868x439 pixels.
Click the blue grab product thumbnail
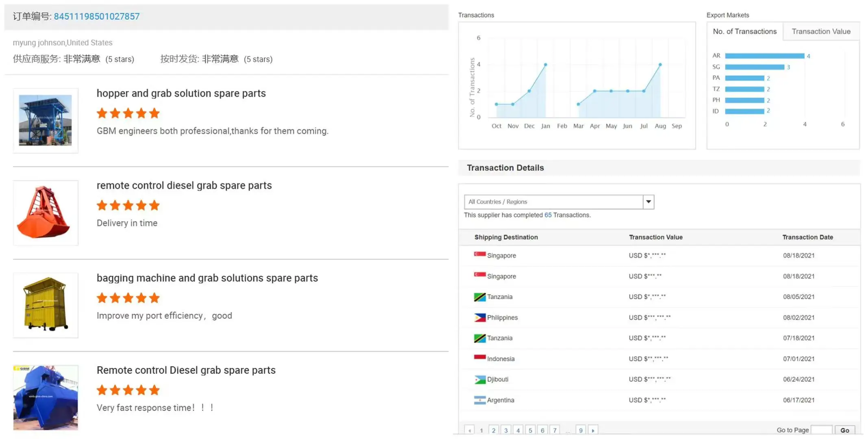tap(46, 397)
